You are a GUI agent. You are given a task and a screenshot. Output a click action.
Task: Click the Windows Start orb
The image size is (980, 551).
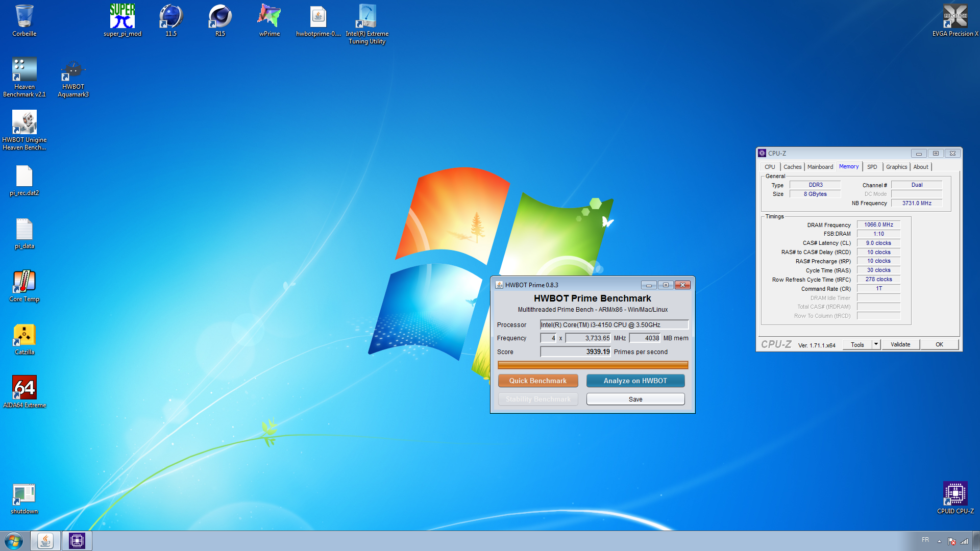pyautogui.click(x=14, y=541)
